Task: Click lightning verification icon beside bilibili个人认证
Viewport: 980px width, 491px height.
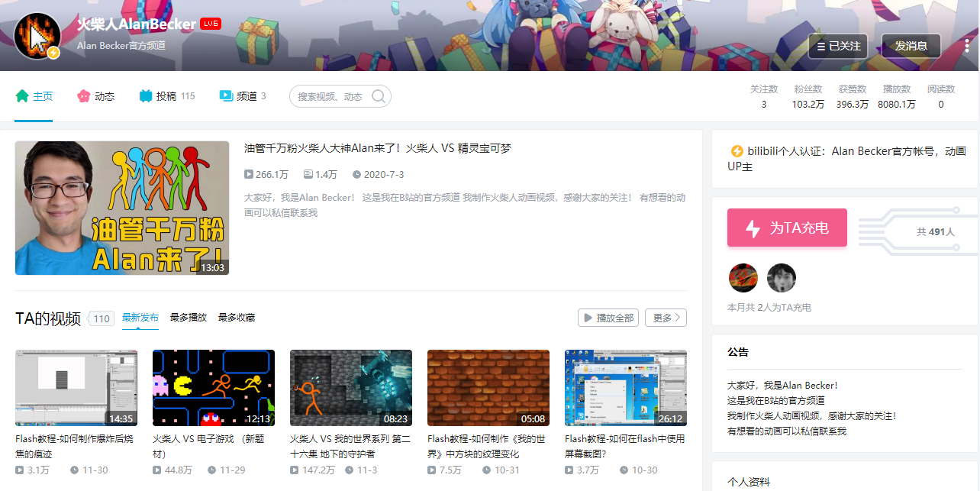Action: point(737,151)
